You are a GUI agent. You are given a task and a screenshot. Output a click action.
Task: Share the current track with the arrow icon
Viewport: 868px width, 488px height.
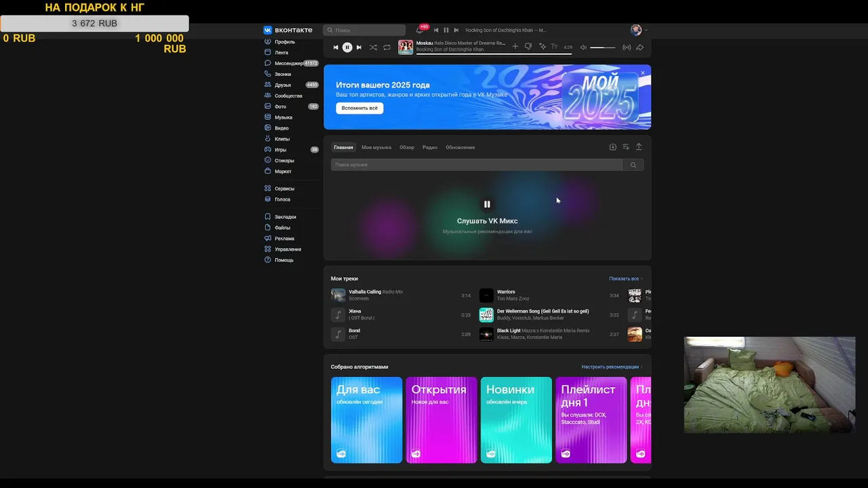pos(639,47)
